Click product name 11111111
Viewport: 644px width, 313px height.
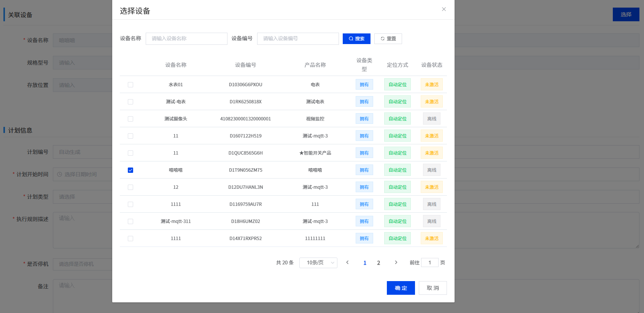tap(315, 239)
